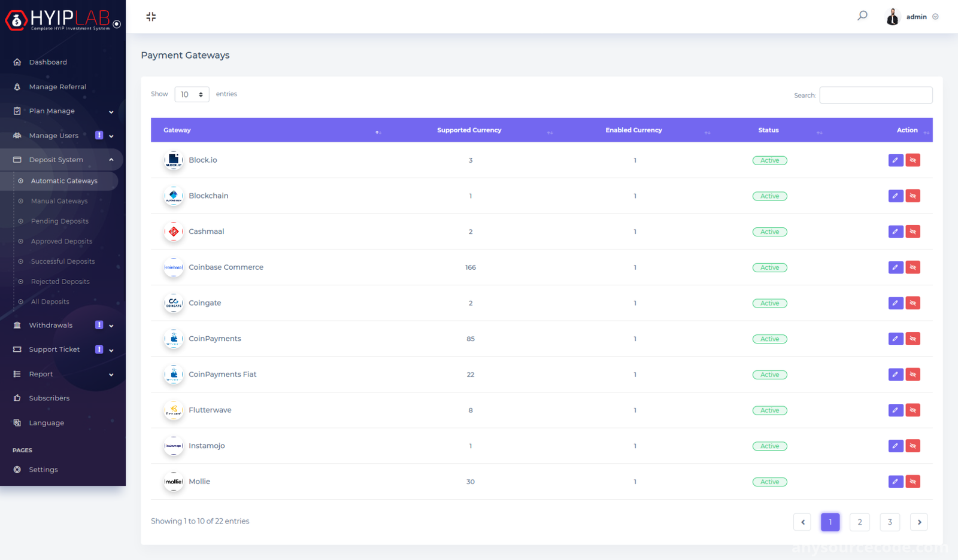958x560 pixels.
Task: Click the next page arrow button
Action: coord(919,522)
